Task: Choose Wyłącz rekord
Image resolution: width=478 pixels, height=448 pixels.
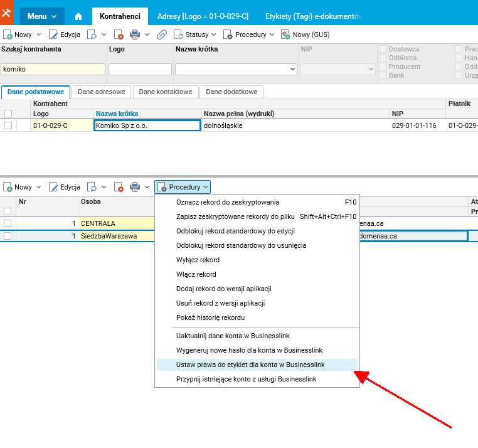Action: click(257, 260)
